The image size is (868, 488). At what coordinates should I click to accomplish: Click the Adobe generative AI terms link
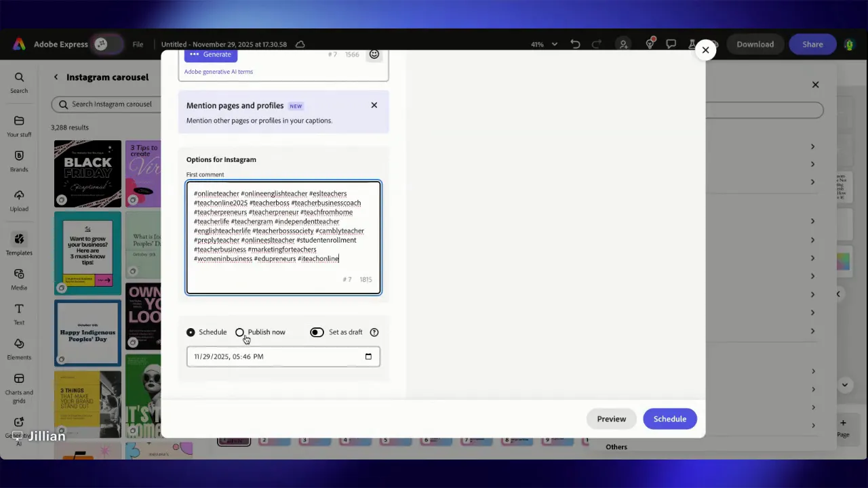[218, 71]
